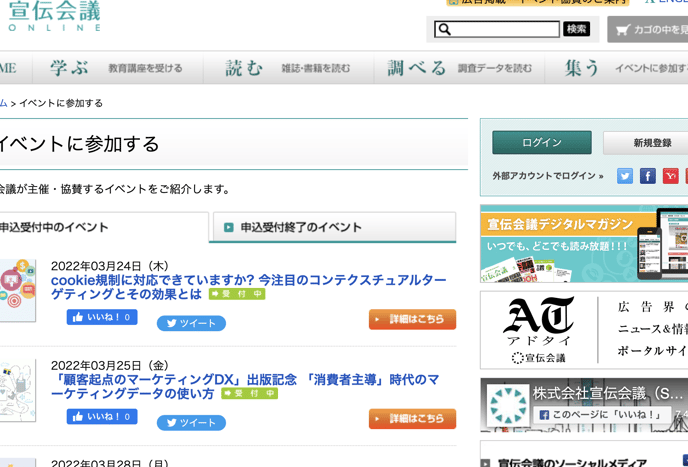
Task: Click the Twitter login icon
Action: click(625, 176)
